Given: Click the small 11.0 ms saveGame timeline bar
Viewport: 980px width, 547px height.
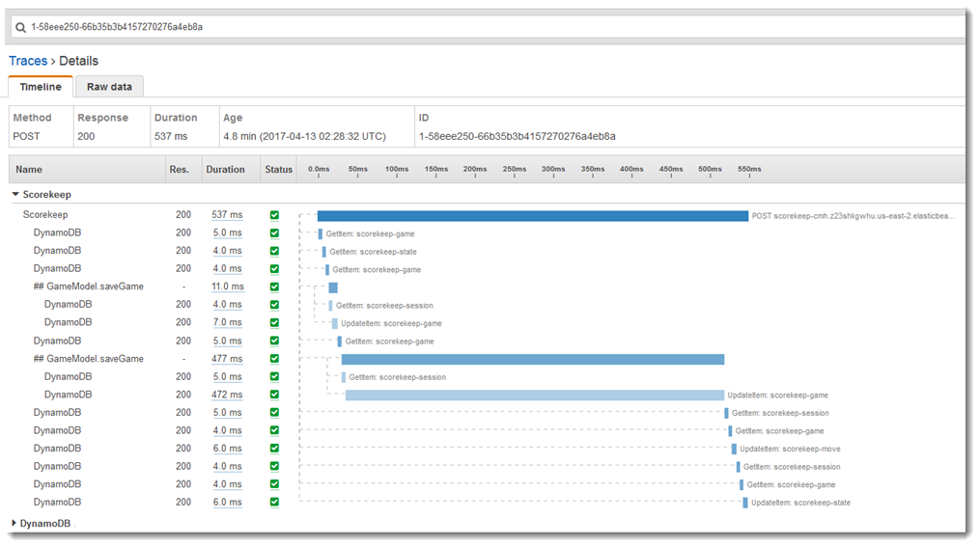Looking at the screenshot, I should coord(333,287).
